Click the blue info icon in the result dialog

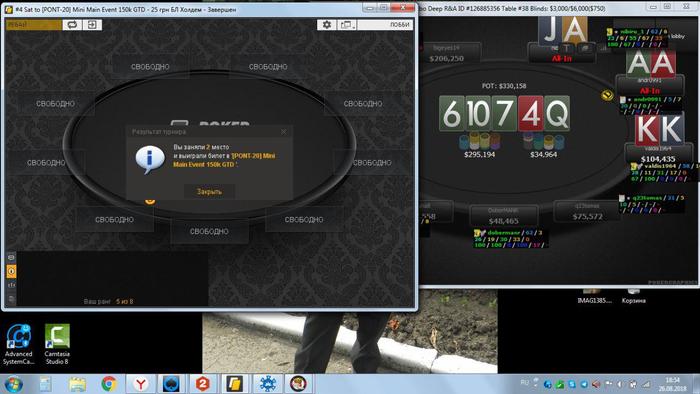(x=150, y=160)
